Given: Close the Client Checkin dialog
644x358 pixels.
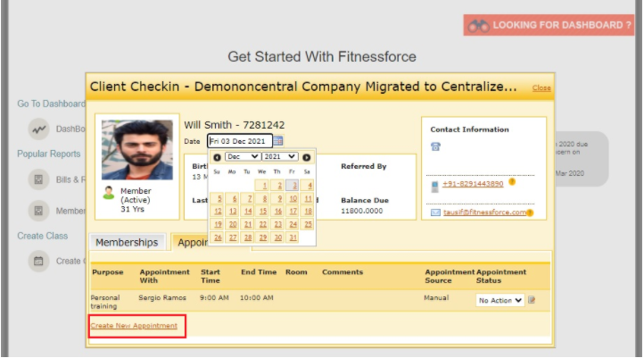Looking at the screenshot, I should pos(541,87).
